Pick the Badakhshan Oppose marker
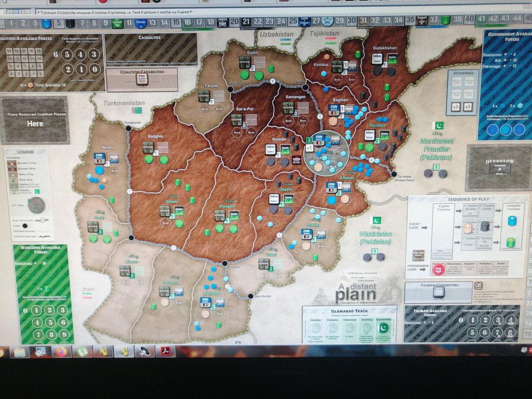This screenshot has height=399, width=532. (x=391, y=59)
